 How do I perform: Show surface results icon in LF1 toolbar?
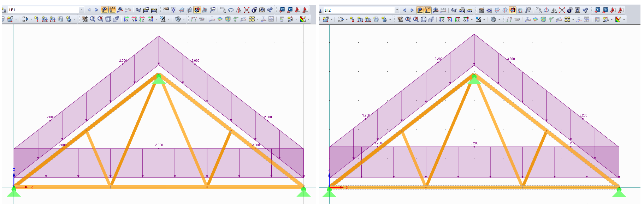[x=220, y=19]
